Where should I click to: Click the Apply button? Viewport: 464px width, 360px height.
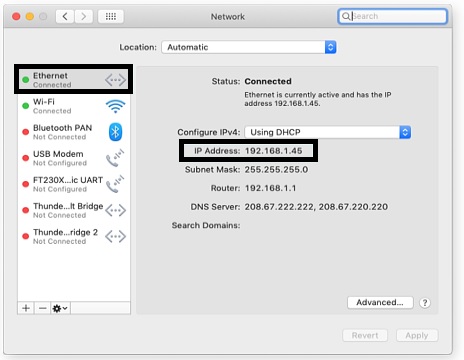417,335
